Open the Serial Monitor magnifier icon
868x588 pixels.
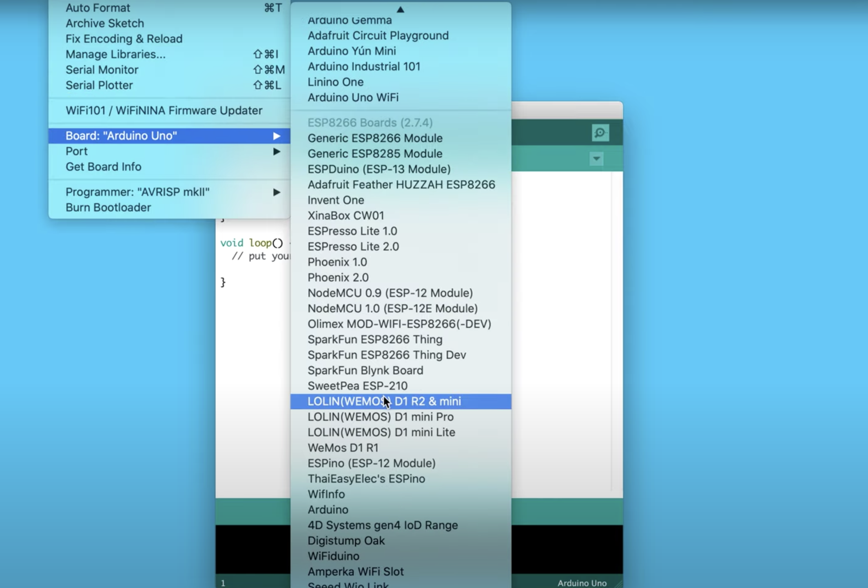(600, 133)
